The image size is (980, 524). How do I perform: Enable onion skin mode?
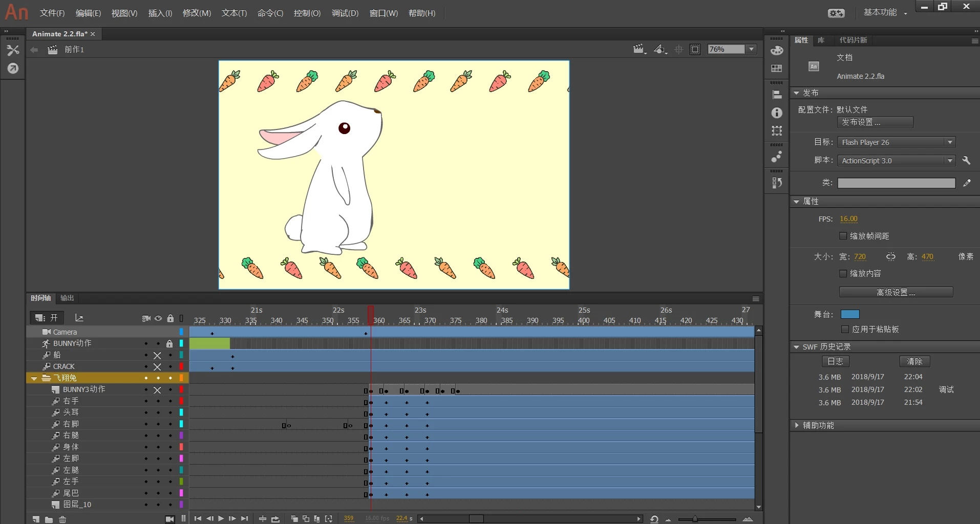point(294,519)
